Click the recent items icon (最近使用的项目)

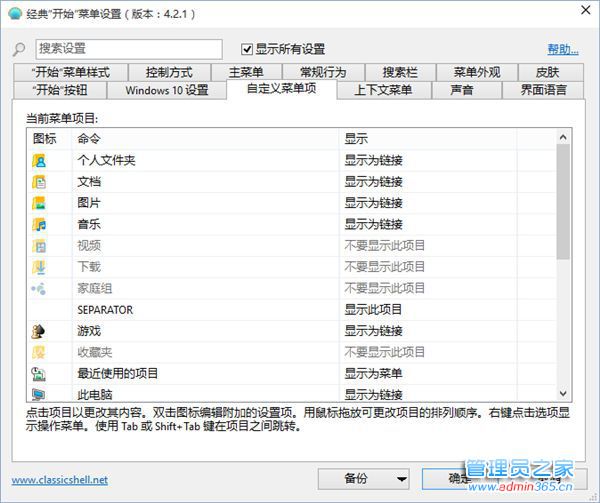pos(39,374)
